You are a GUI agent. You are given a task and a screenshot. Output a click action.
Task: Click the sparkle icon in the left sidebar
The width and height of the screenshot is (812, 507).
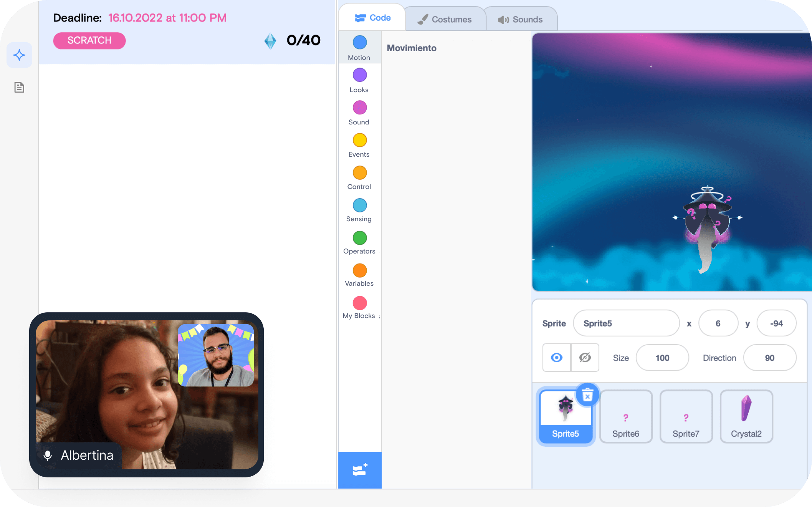[x=19, y=55]
